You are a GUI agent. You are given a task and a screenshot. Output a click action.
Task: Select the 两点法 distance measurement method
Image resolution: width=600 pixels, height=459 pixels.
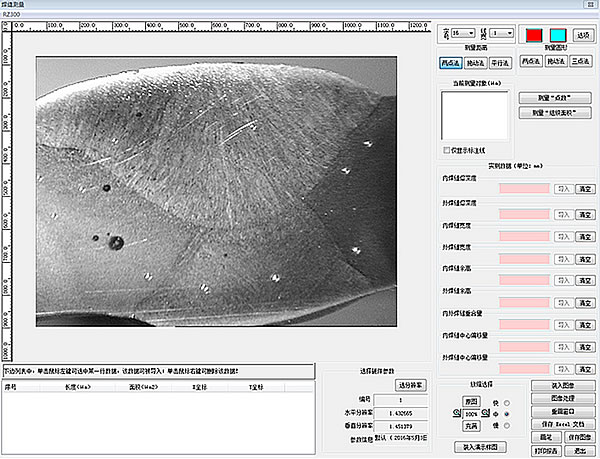coord(452,62)
